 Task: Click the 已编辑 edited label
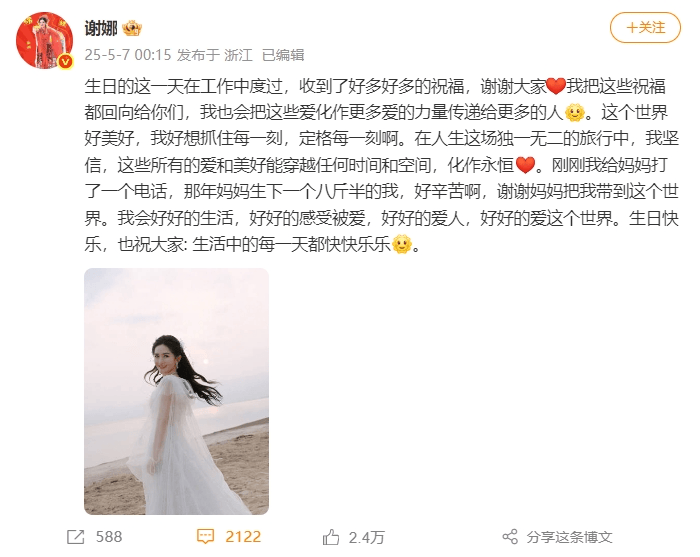(x=283, y=55)
